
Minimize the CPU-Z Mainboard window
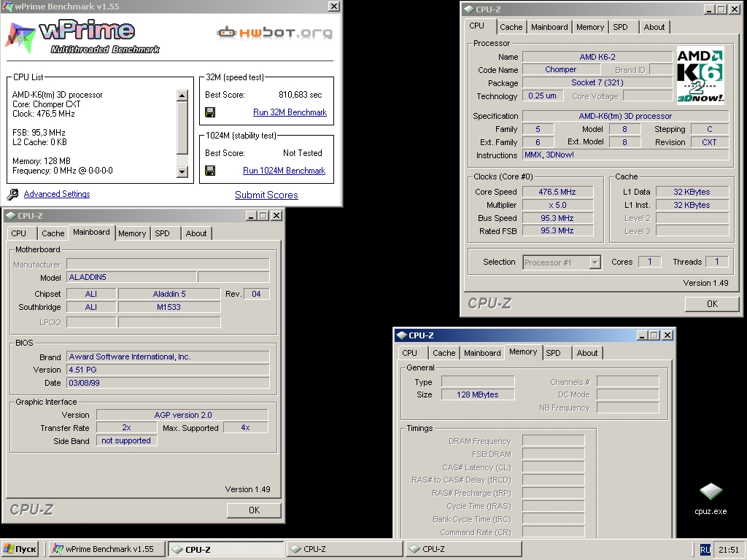pyautogui.click(x=251, y=216)
